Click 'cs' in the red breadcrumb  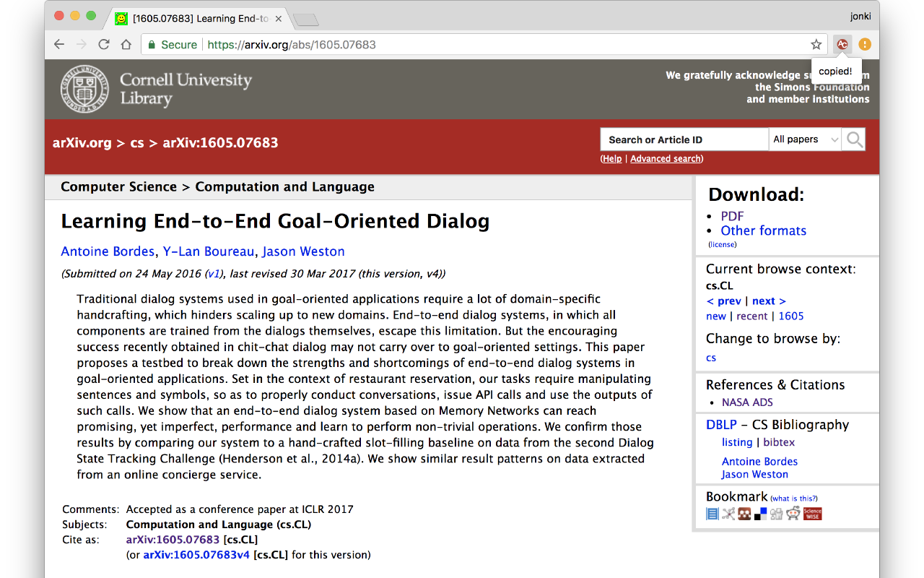click(x=137, y=142)
